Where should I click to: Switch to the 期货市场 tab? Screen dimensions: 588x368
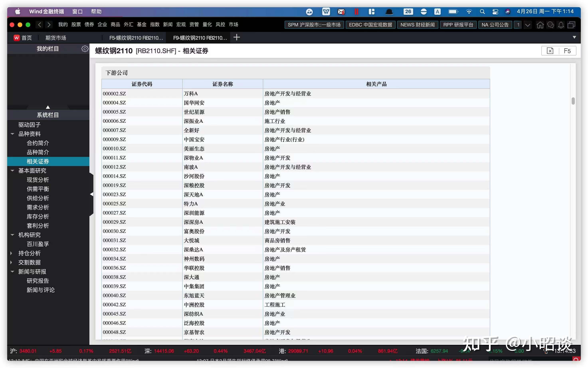[56, 38]
